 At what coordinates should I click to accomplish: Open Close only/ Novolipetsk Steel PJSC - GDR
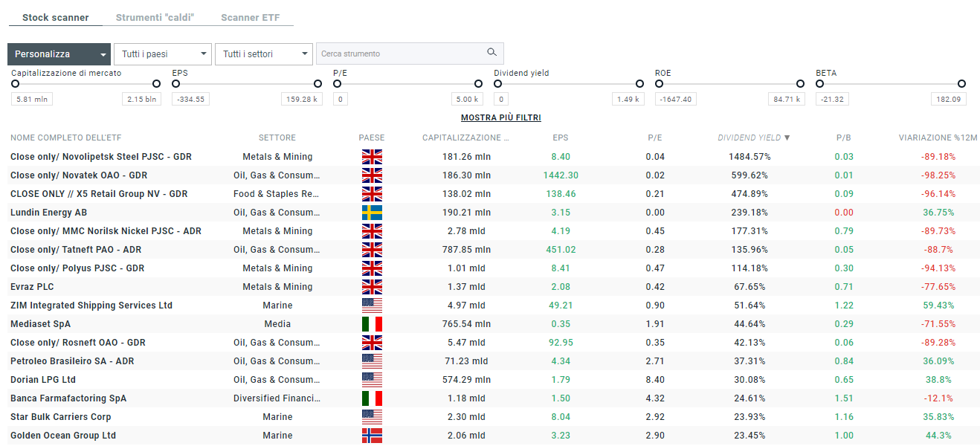click(x=101, y=157)
